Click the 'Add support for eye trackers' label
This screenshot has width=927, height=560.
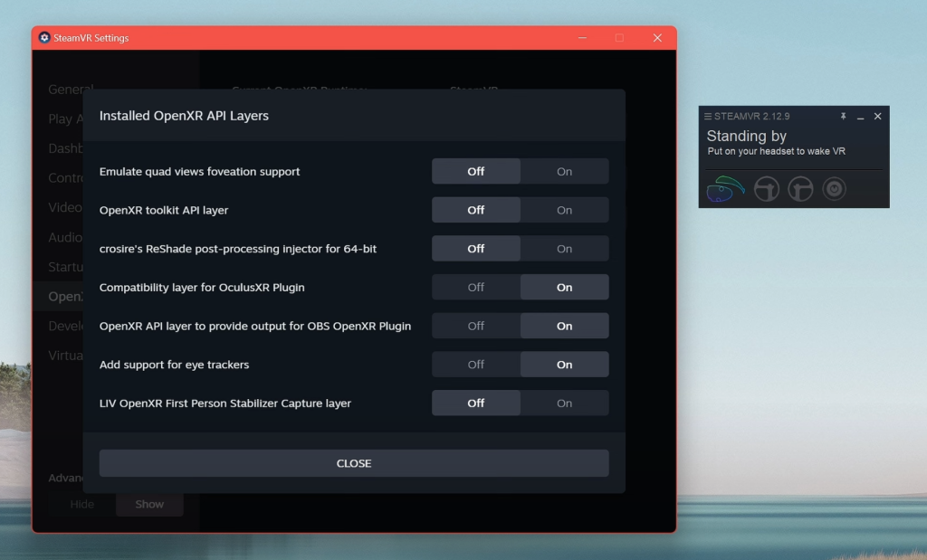[x=174, y=365]
